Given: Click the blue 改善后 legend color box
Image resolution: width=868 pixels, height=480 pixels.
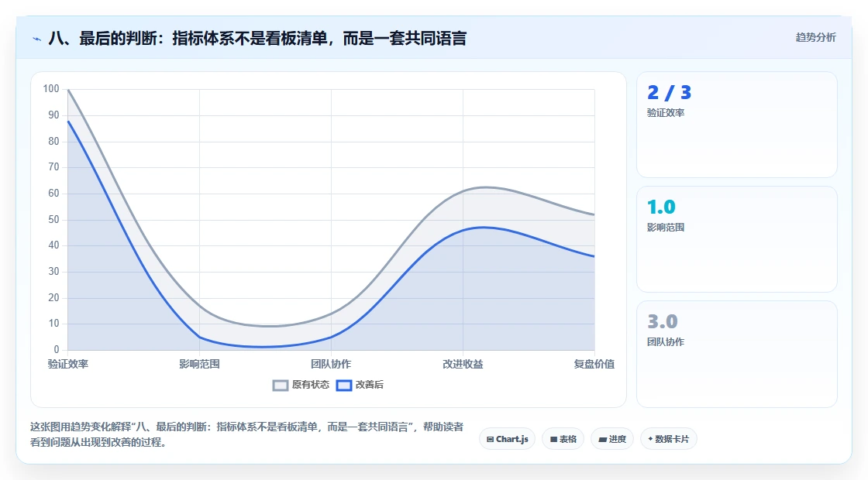Looking at the screenshot, I should 344,386.
